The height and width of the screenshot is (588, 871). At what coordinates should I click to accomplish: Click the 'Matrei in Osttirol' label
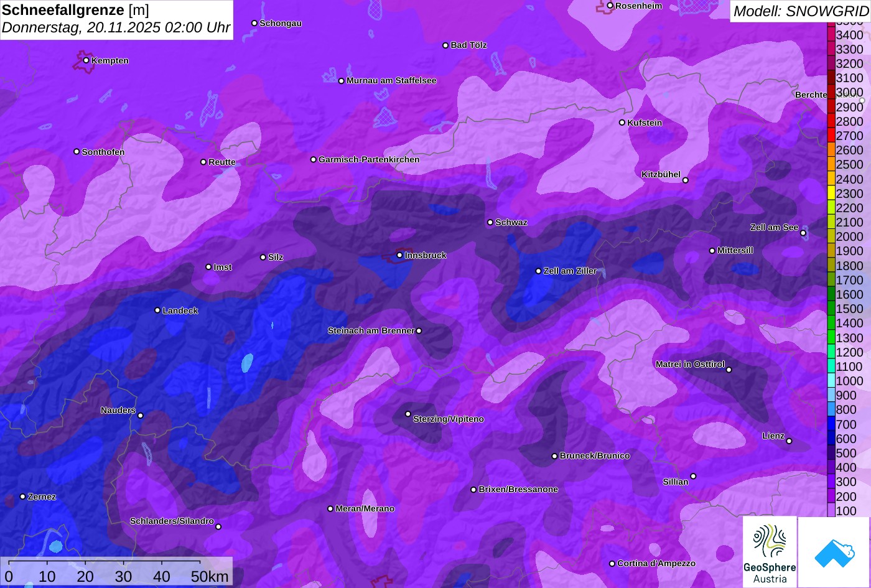690,364
